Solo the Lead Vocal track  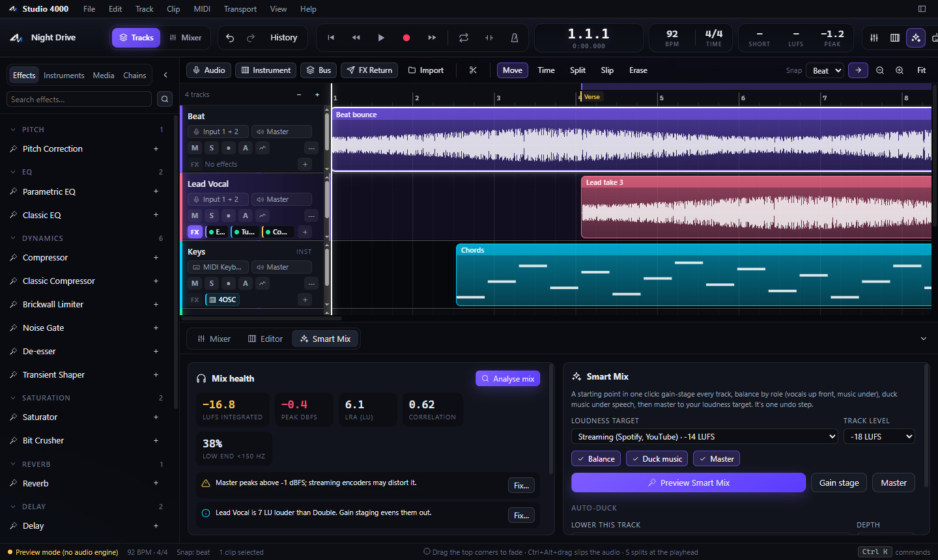pyautogui.click(x=212, y=216)
